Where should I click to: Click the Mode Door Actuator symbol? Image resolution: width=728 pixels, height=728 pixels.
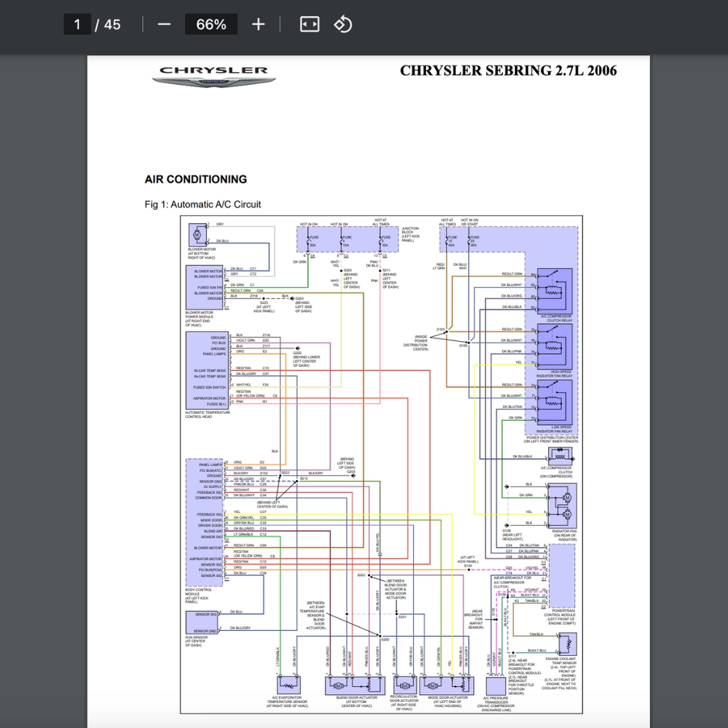[x=447, y=686]
